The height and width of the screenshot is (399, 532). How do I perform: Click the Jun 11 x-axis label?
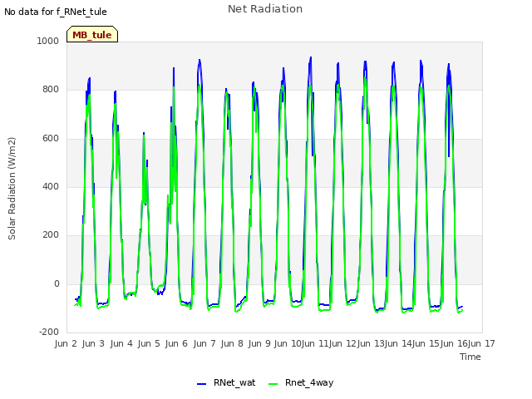[315, 343]
